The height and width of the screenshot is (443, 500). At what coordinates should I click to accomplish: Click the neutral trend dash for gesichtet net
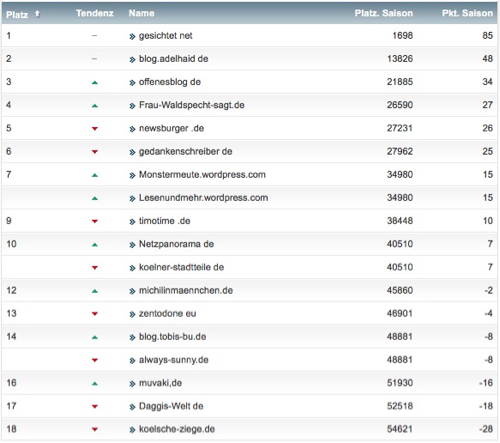[95, 36]
